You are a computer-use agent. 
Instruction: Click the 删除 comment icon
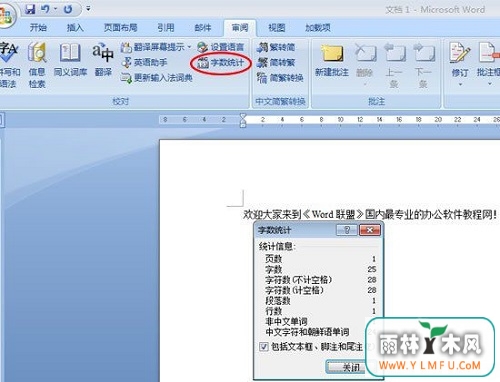tap(365, 53)
